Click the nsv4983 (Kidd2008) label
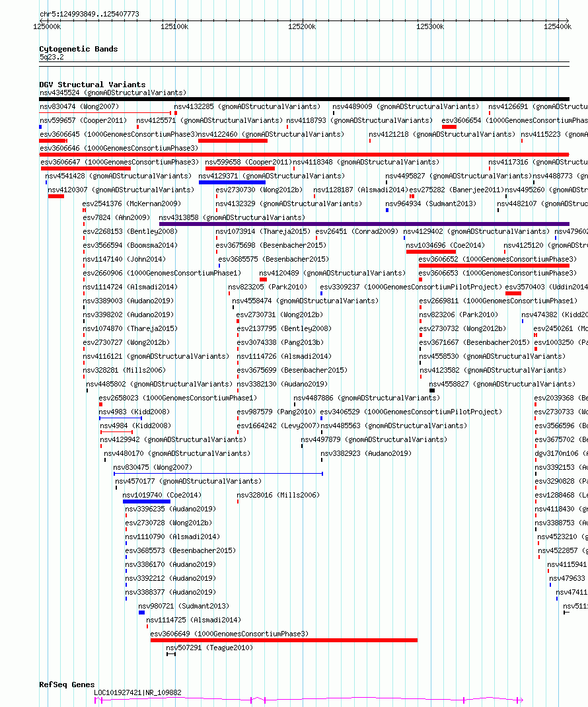This screenshot has width=588, height=707. [134, 412]
